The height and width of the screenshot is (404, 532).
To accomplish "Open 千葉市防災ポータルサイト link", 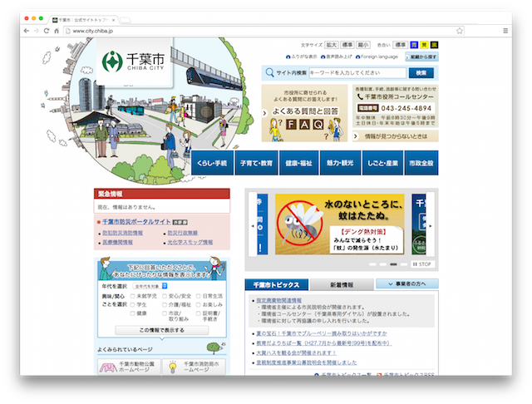I will (136, 221).
